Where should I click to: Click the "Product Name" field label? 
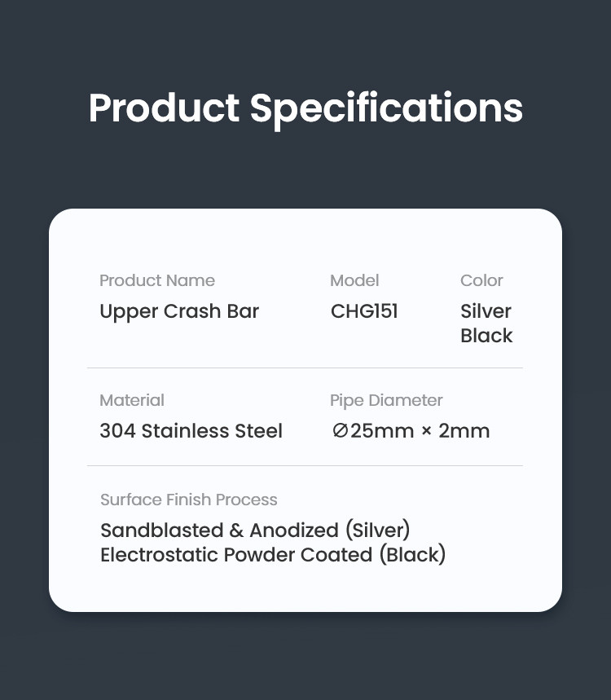coord(157,280)
